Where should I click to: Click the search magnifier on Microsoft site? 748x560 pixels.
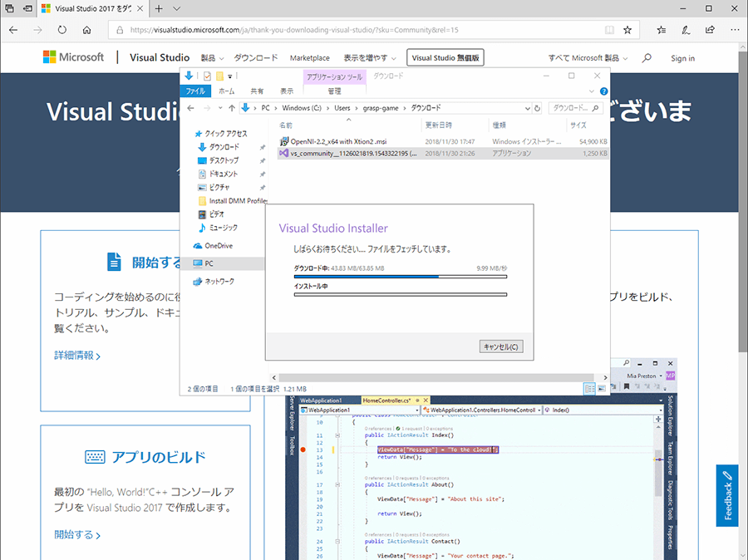[647, 58]
